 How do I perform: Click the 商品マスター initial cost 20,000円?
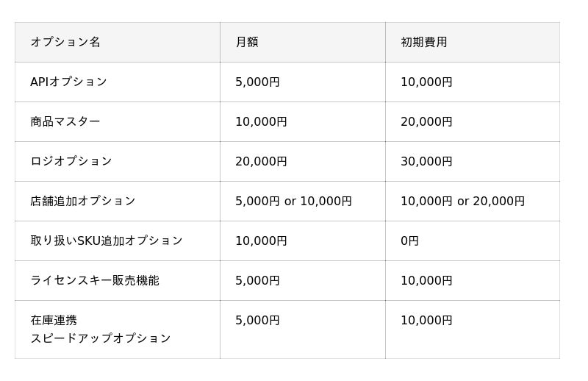(x=426, y=121)
